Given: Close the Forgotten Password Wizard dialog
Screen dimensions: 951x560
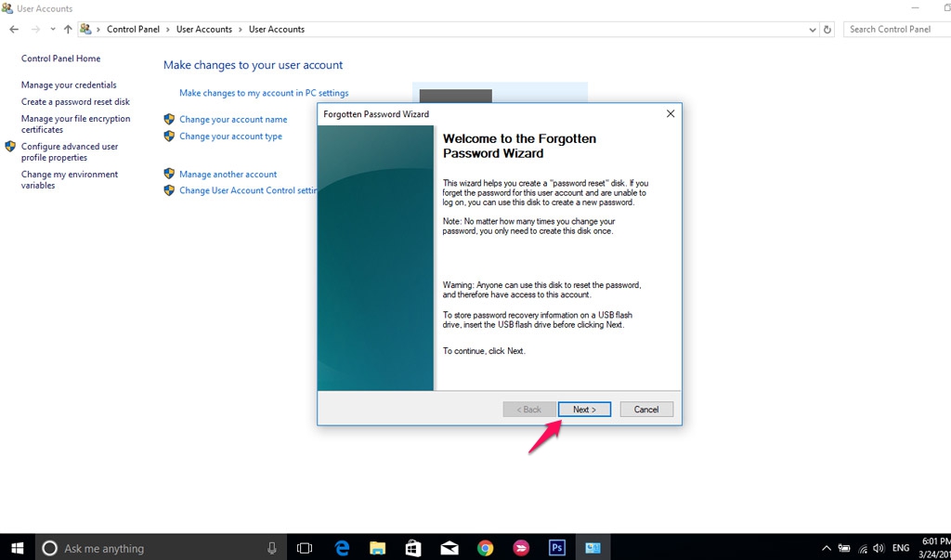Looking at the screenshot, I should coord(671,113).
